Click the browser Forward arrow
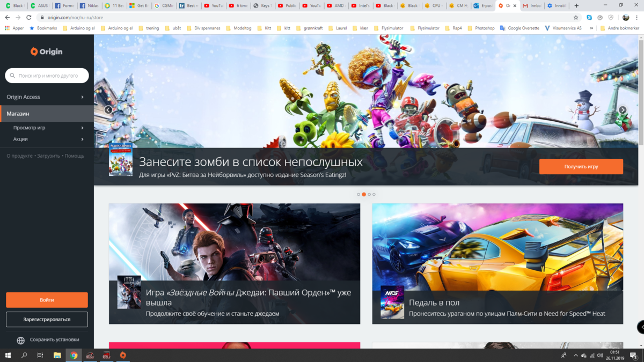Screen dimensions: 644x362 (x=18, y=18)
